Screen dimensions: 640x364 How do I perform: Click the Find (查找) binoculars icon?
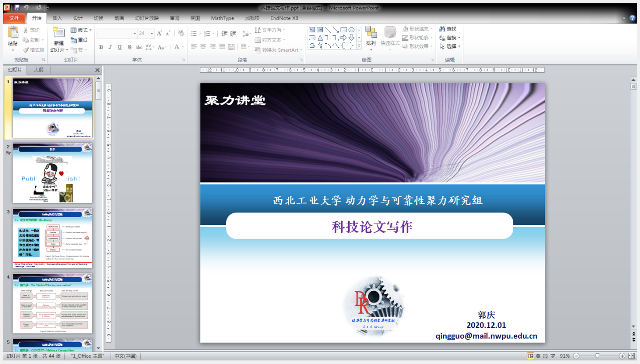tap(442, 29)
